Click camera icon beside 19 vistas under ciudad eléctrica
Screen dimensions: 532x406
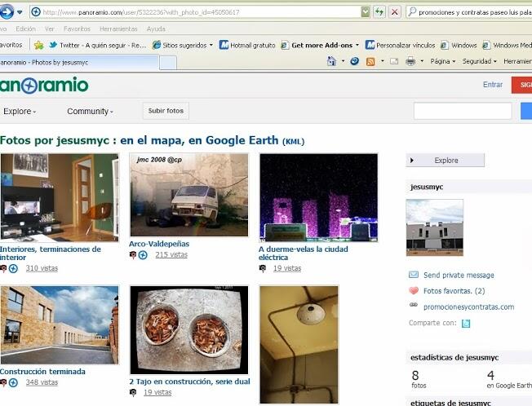coord(263,268)
